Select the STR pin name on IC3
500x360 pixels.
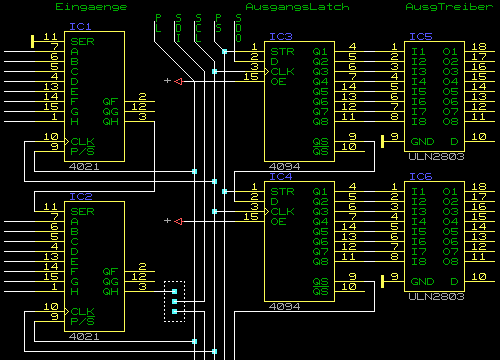(x=282, y=52)
